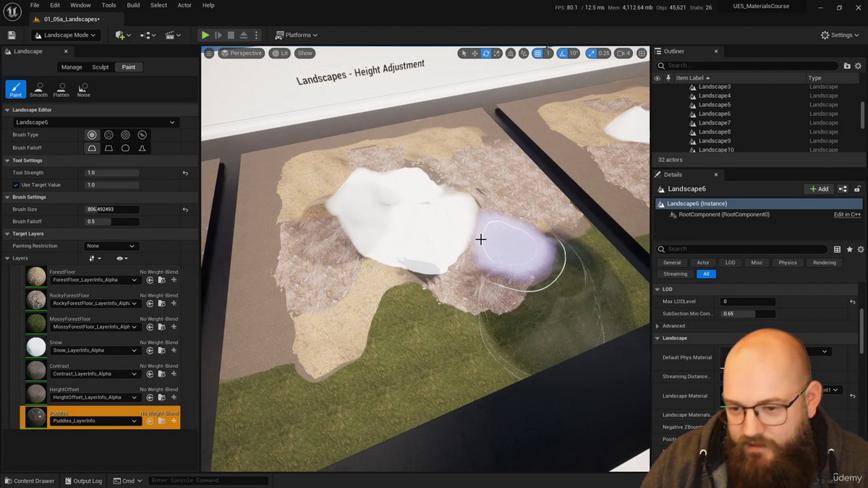The image size is (868, 488).
Task: Open the Content Drawer
Action: click(29, 481)
